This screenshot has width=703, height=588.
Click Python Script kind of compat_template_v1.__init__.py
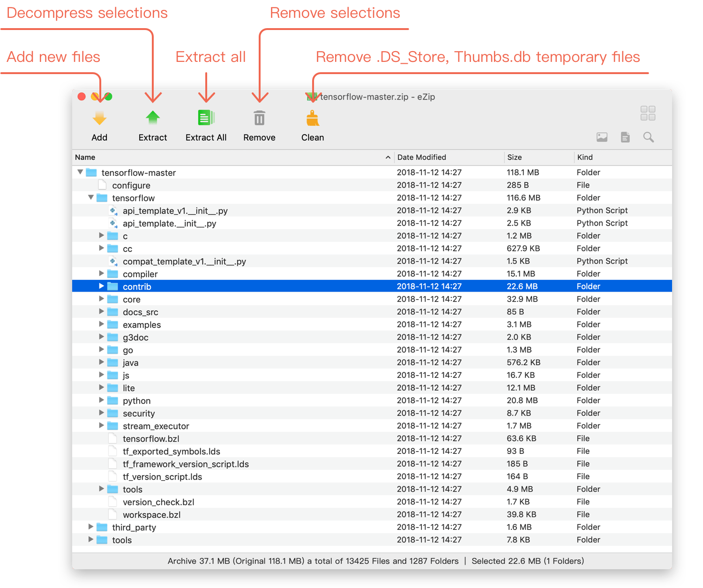pos(602,261)
